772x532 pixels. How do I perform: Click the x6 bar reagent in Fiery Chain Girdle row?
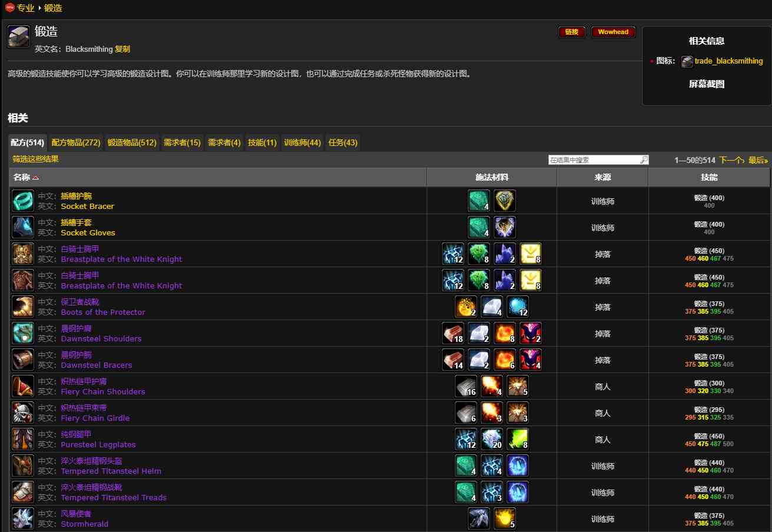coord(466,413)
